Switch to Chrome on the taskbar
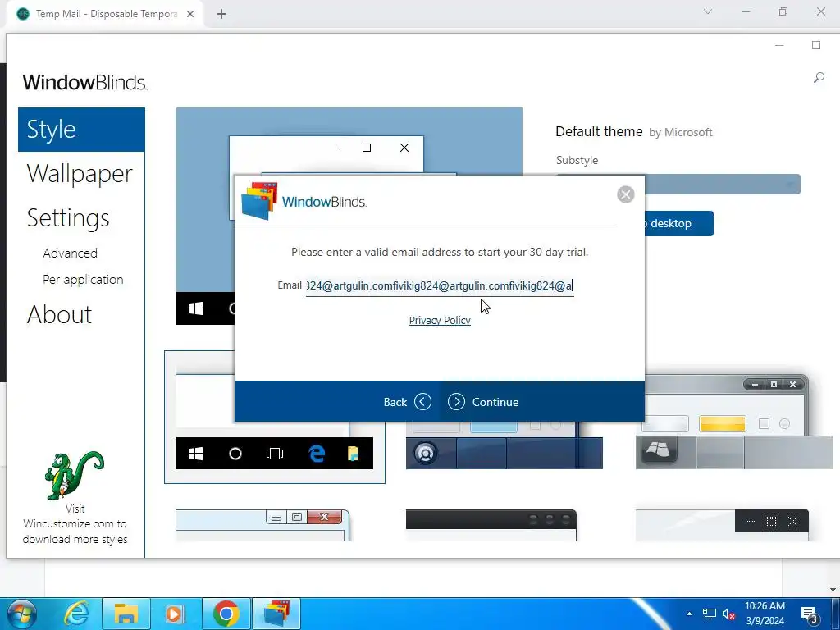Screen dimensions: 840x630 point(226,614)
